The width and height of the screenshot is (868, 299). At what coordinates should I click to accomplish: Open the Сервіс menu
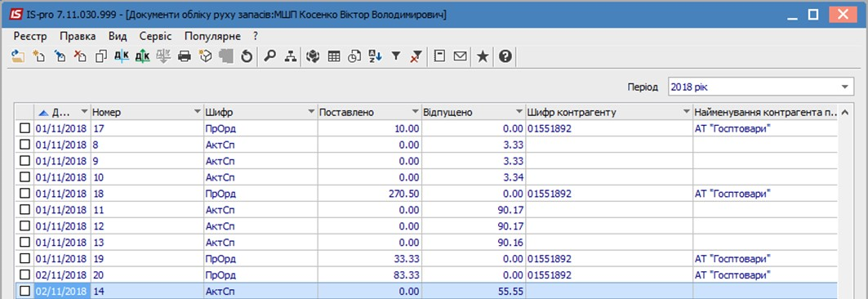pos(155,37)
